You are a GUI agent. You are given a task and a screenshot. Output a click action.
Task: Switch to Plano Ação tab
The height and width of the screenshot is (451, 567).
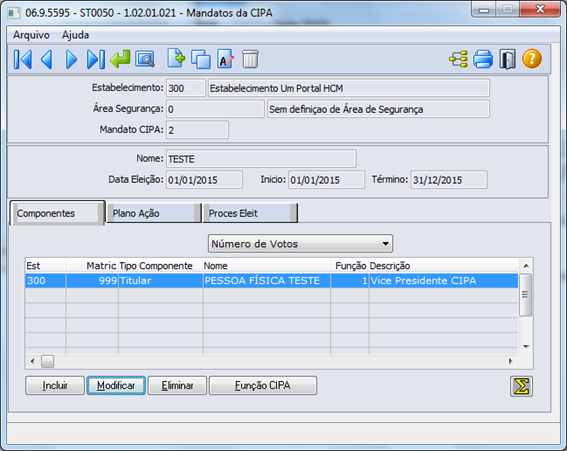pos(154,213)
